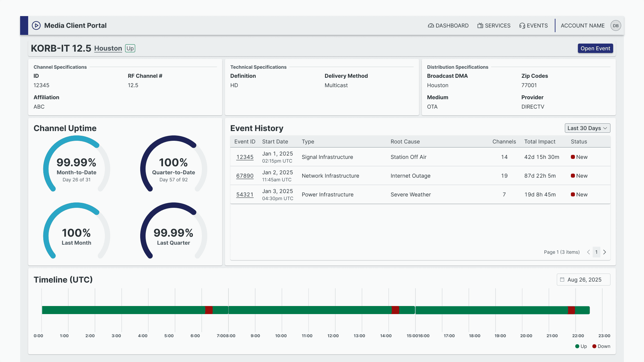
Task: Open event ID 12345 link
Action: pos(245,157)
